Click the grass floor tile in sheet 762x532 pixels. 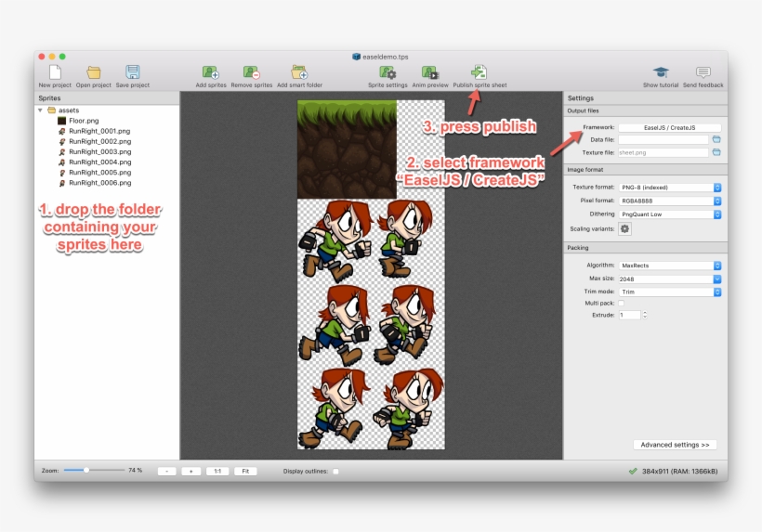coord(347,149)
